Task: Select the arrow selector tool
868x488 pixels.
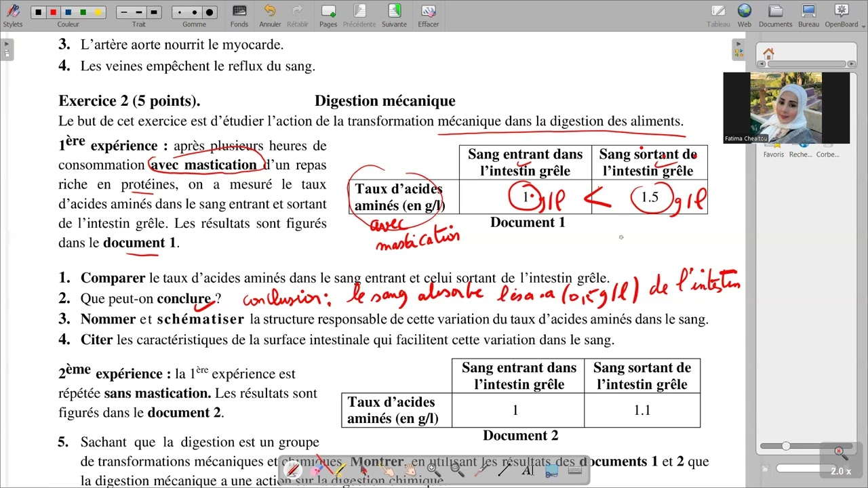Action: pos(363,470)
